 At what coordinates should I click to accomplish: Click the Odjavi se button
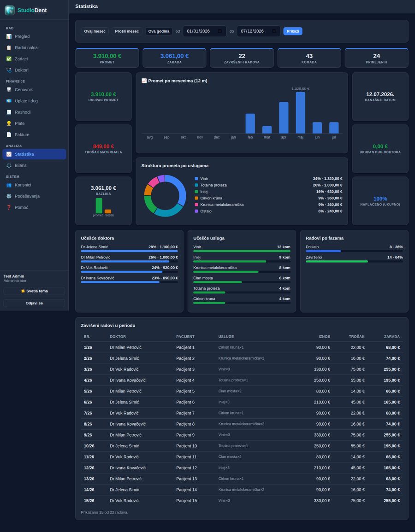point(34,303)
